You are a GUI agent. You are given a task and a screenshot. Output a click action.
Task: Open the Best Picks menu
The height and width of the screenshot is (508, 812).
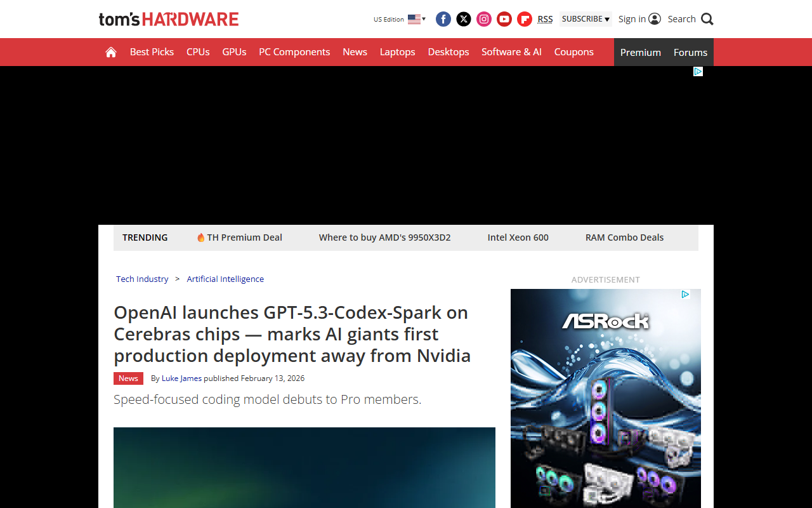(152, 52)
